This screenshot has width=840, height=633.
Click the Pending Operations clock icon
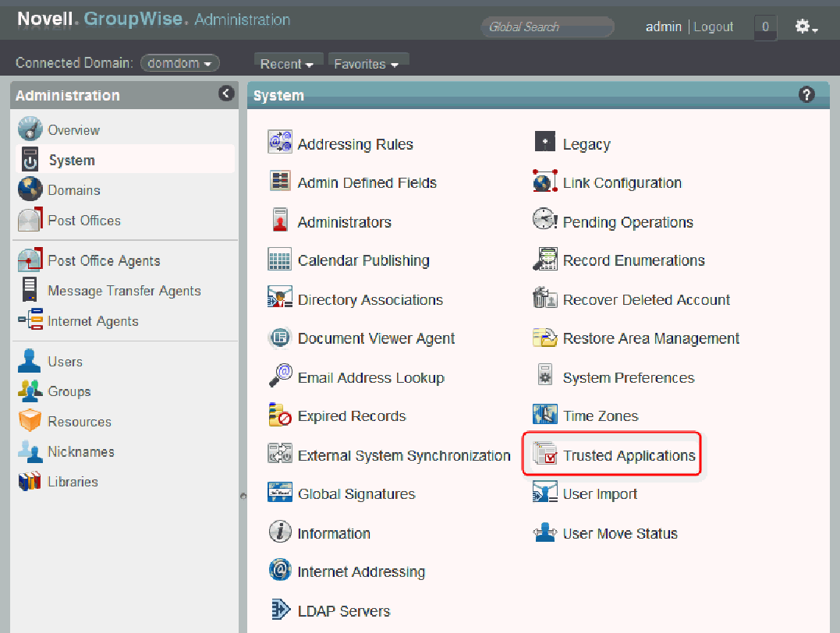tap(545, 219)
